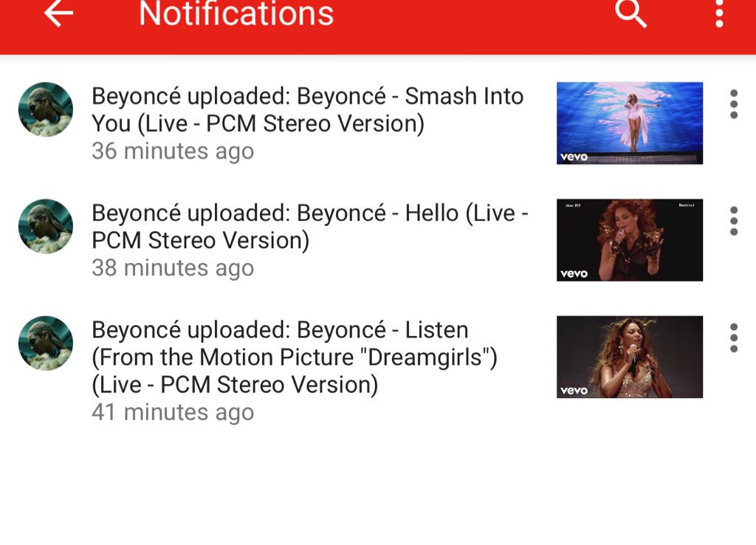Click the '41 minutes ago' timestamp
Viewport: 756px width, 545px height.
[x=173, y=412]
